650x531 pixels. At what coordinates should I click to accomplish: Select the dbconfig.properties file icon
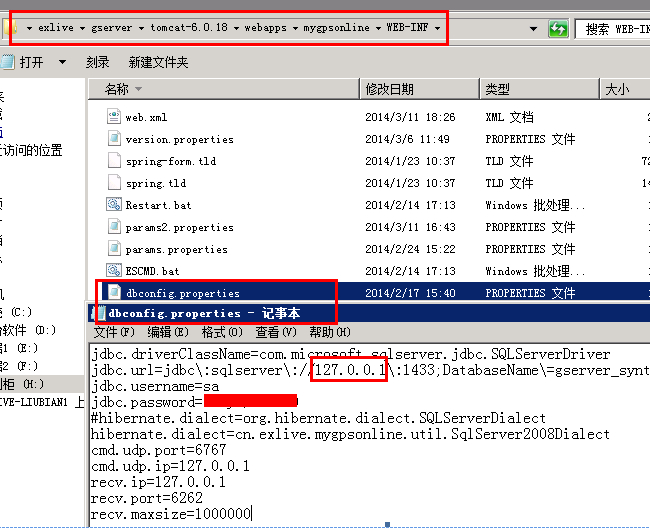(114, 293)
